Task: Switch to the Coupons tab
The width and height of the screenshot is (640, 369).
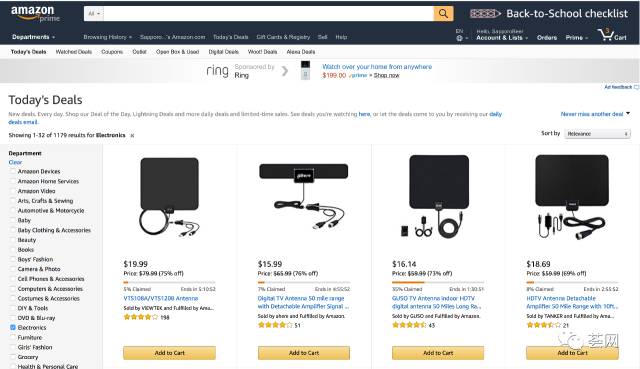Action: coord(112,52)
